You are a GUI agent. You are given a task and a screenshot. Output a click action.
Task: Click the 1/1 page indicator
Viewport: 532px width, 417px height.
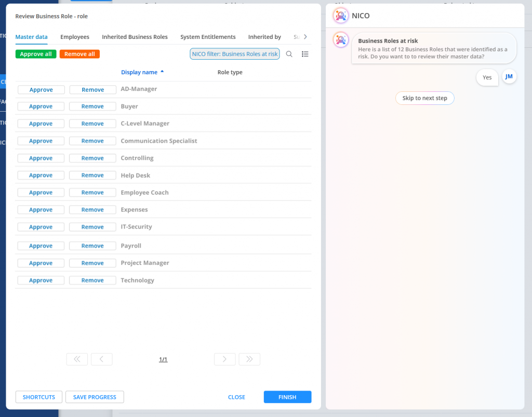click(163, 359)
